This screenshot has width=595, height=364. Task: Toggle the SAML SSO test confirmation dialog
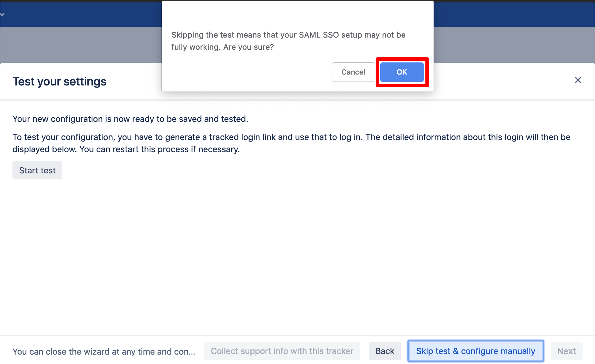click(401, 72)
